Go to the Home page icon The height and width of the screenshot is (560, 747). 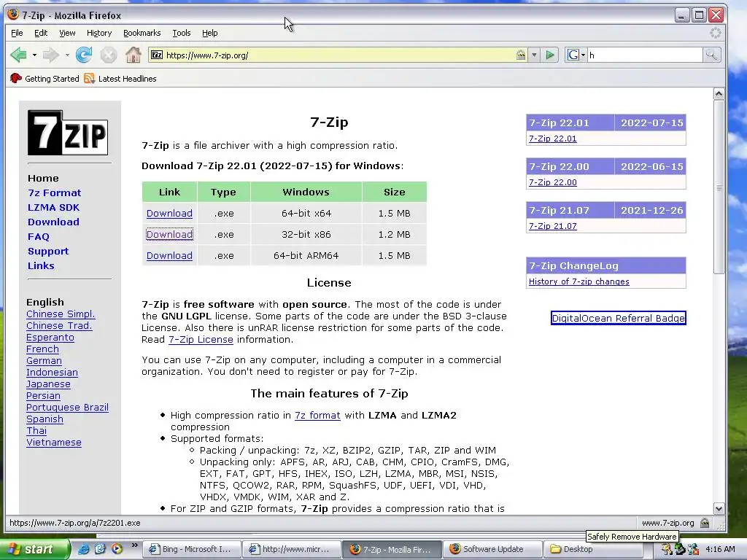point(133,55)
